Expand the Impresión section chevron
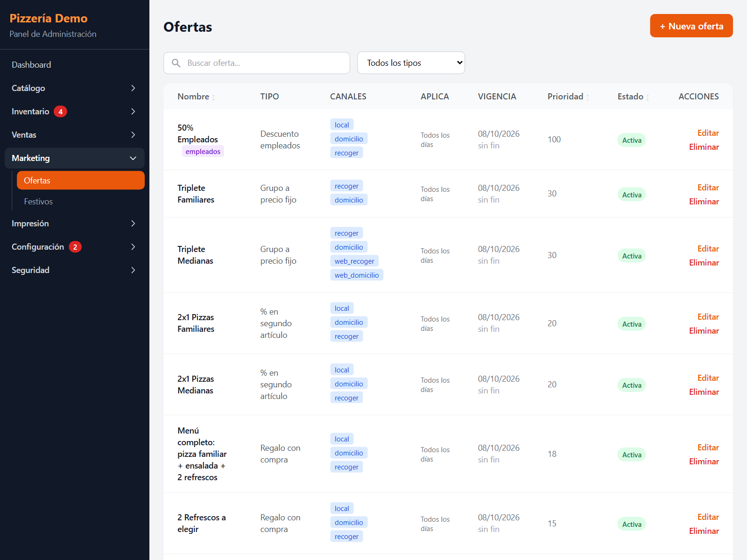 click(x=133, y=224)
